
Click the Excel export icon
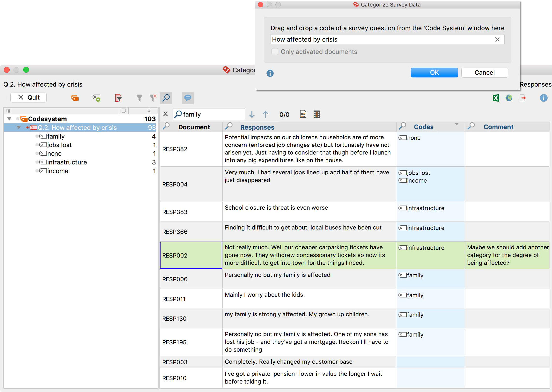click(496, 98)
